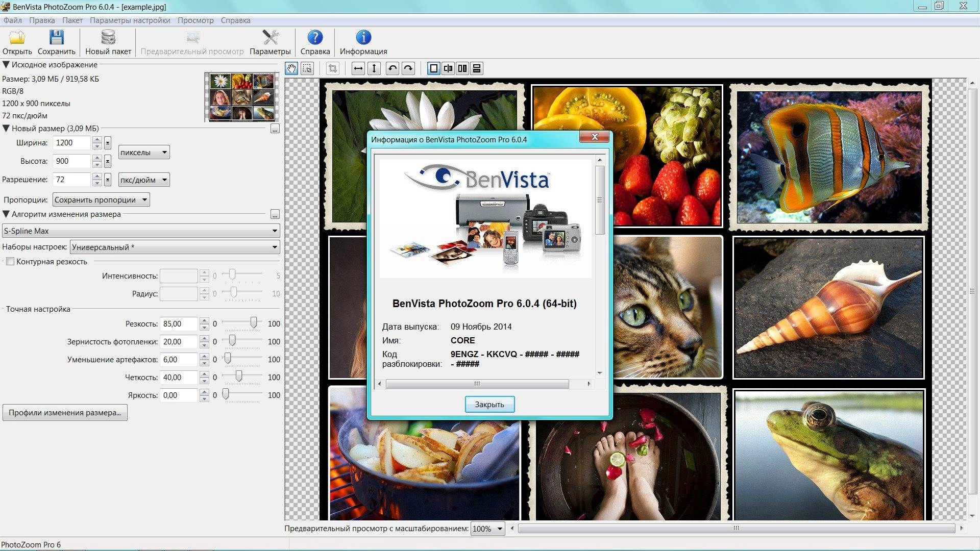Image resolution: width=980 pixels, height=551 pixels.
Task: Click Резкость value field 85,00
Action: (x=179, y=323)
